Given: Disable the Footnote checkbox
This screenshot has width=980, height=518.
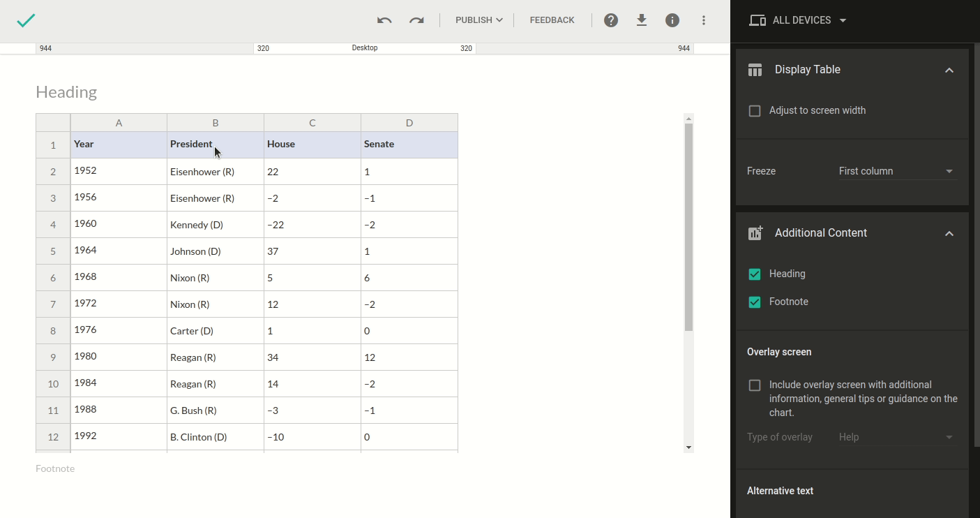Looking at the screenshot, I should pyautogui.click(x=754, y=302).
